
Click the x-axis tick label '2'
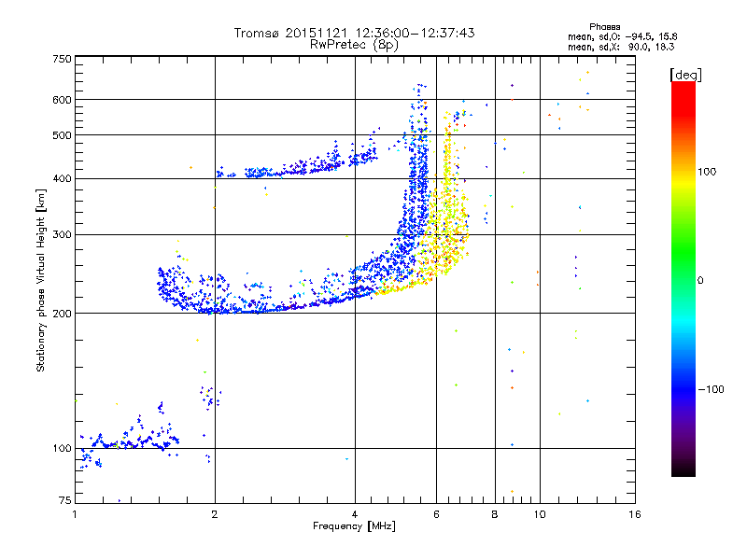(x=215, y=514)
